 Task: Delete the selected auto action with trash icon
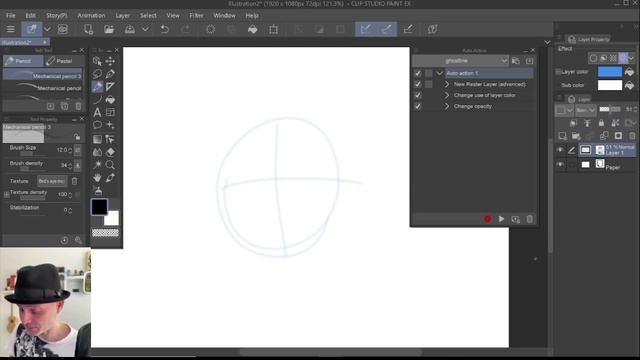click(x=529, y=219)
